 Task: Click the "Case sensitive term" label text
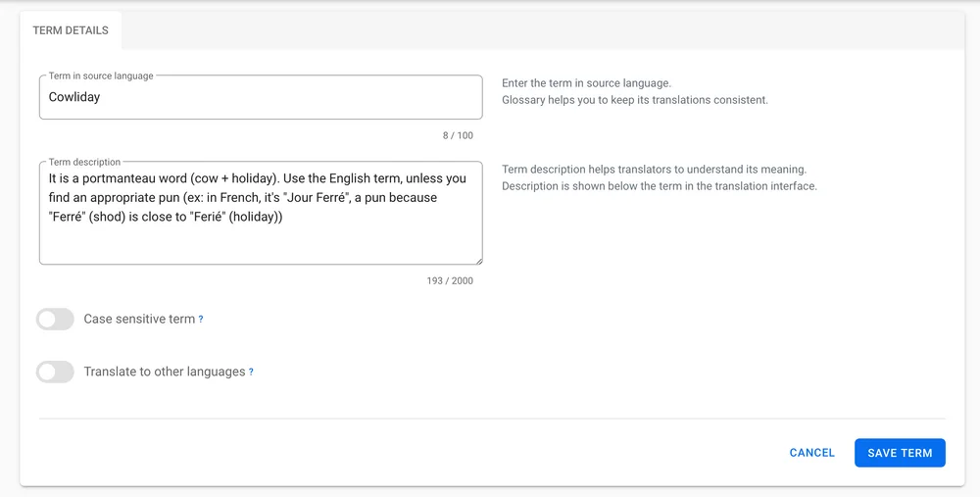[x=139, y=320]
